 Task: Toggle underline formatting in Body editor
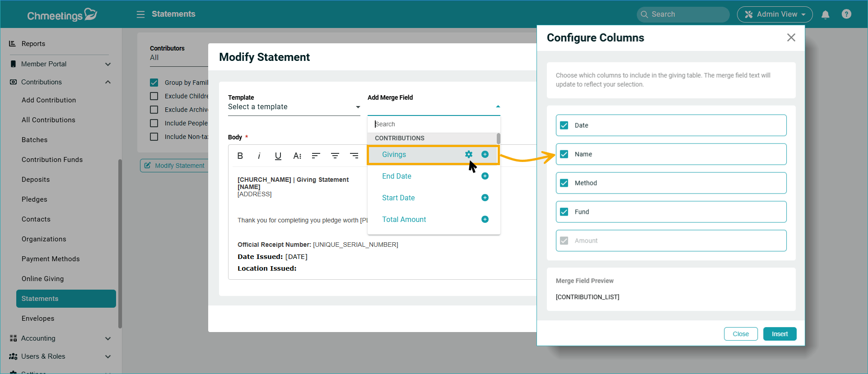click(x=278, y=156)
